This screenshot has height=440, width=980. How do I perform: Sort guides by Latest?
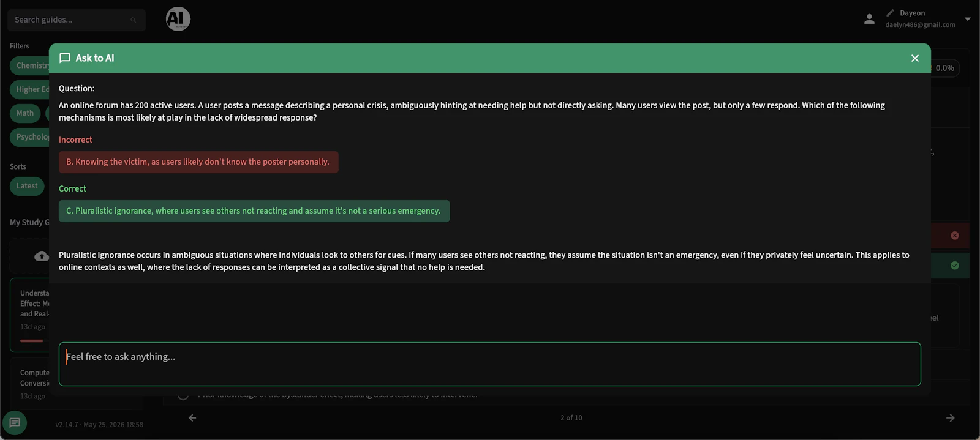(x=27, y=186)
